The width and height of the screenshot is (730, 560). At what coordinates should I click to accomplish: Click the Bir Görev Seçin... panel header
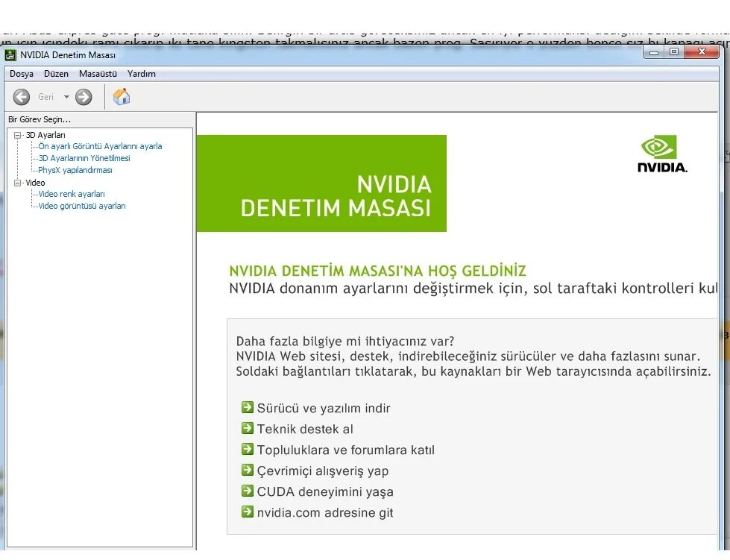point(40,119)
